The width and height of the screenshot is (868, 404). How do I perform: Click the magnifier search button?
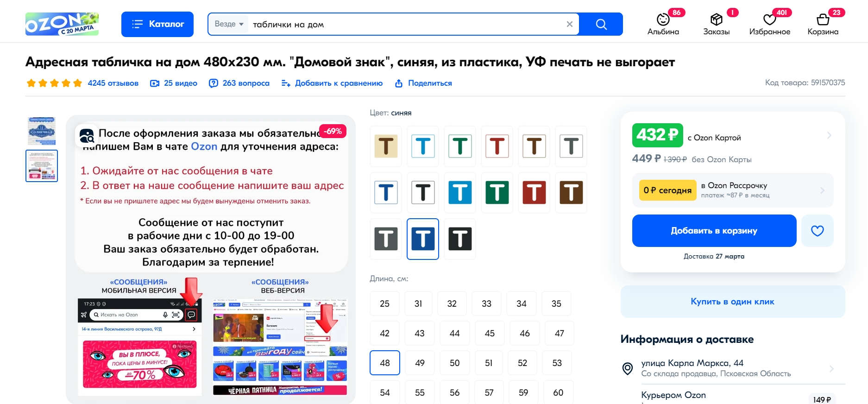point(601,24)
